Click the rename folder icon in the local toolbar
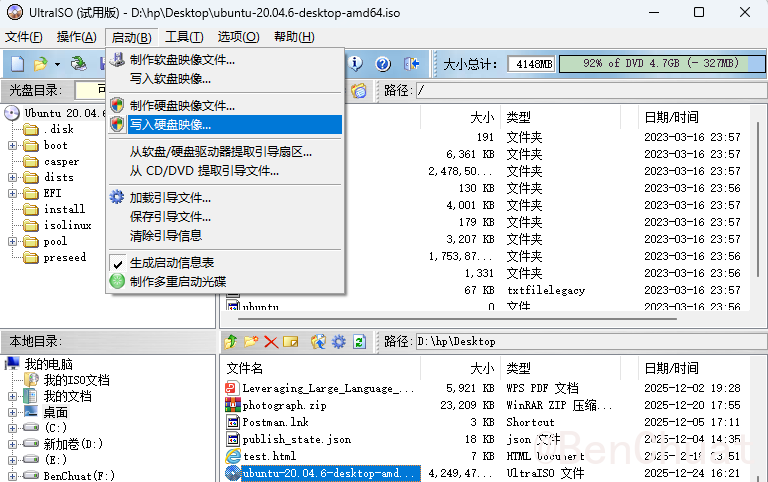 [290, 341]
